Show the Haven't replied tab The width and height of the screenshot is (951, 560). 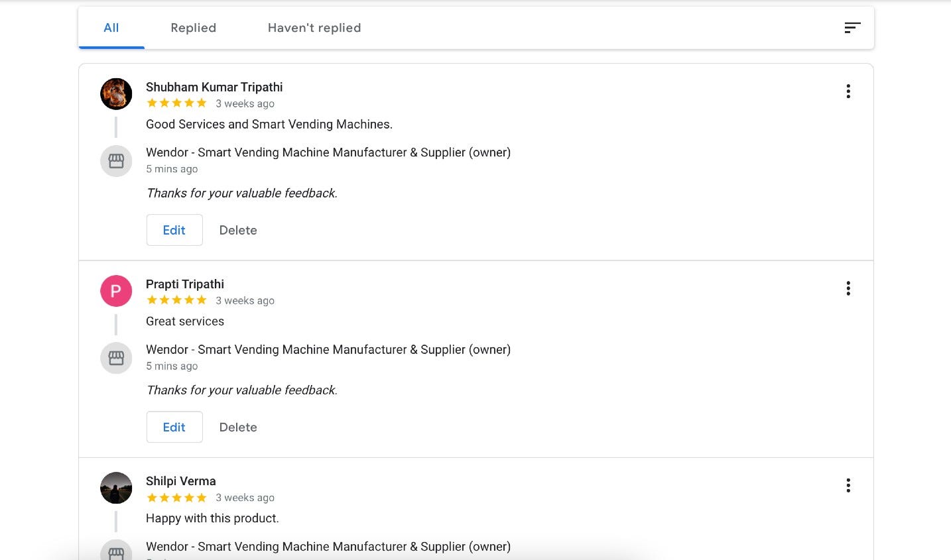[314, 28]
